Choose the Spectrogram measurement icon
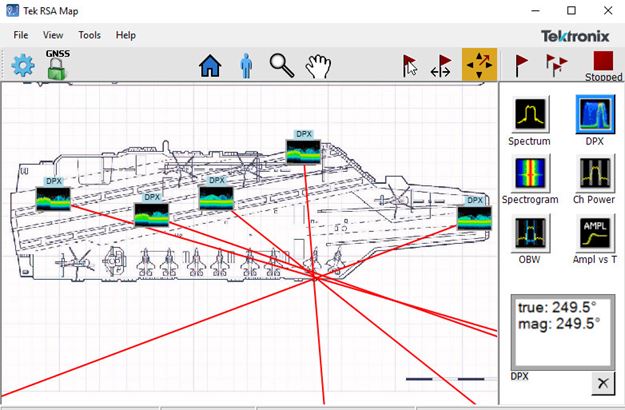625x410 pixels. click(530, 173)
